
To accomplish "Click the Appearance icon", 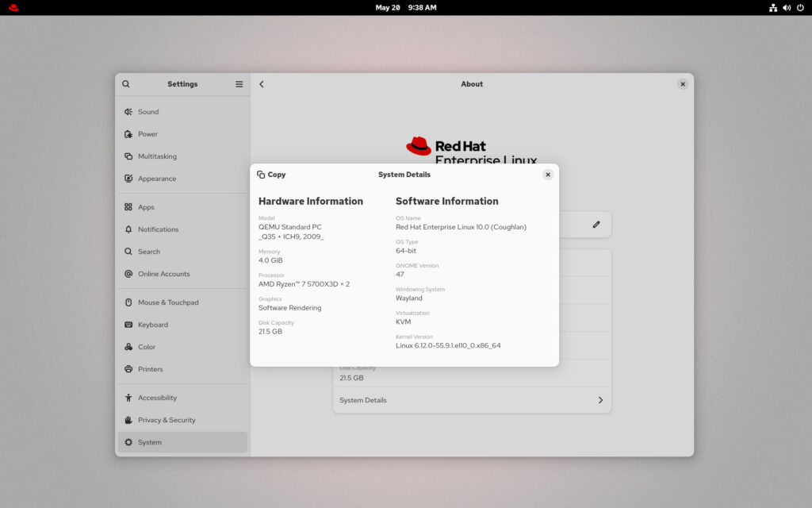I will pos(127,179).
